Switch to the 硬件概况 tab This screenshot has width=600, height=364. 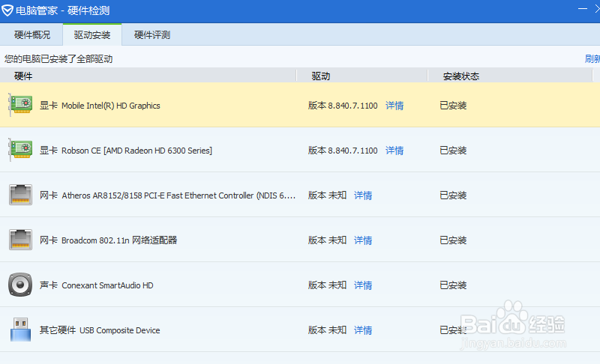pyautogui.click(x=32, y=34)
